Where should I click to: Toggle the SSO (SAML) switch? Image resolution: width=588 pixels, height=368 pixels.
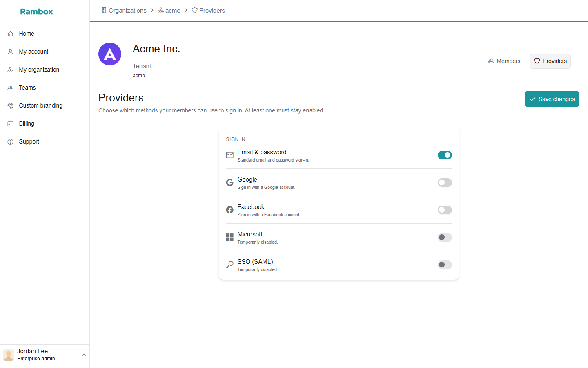445,265
